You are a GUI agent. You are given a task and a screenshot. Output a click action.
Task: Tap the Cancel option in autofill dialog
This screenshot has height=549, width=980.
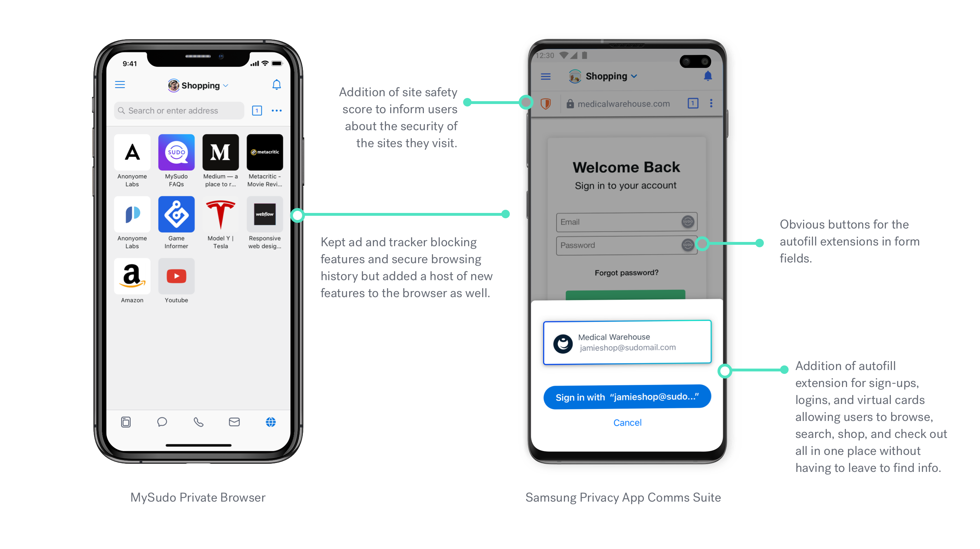[627, 422]
